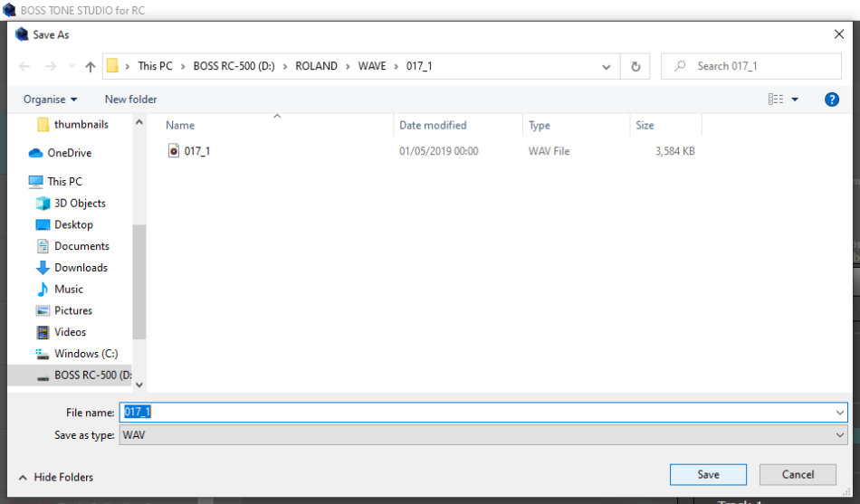Expand the File name dropdown arrow

[840, 413]
